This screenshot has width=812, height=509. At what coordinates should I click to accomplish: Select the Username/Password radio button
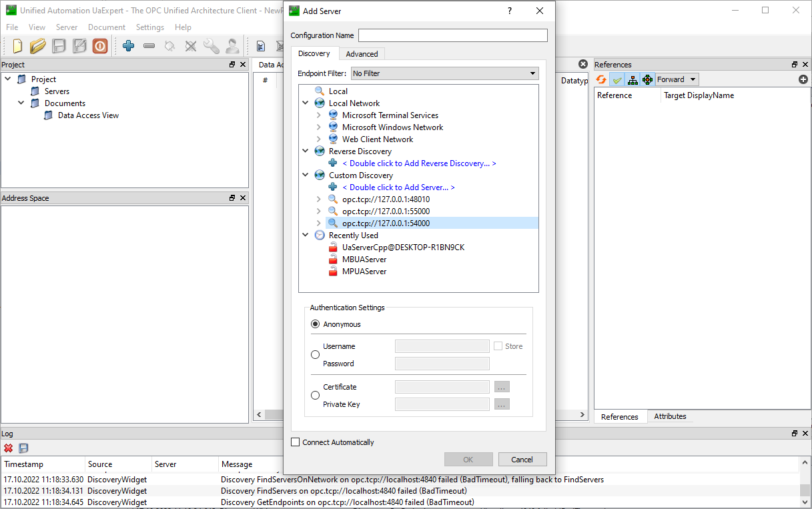316,355
